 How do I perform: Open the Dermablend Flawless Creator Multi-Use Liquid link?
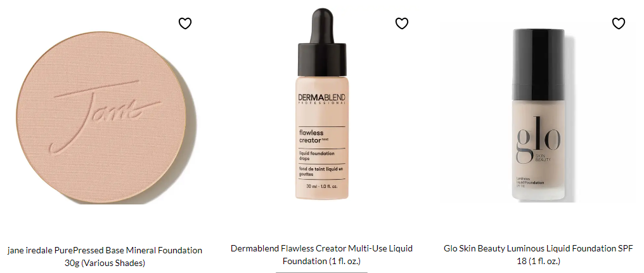pyautogui.click(x=321, y=255)
